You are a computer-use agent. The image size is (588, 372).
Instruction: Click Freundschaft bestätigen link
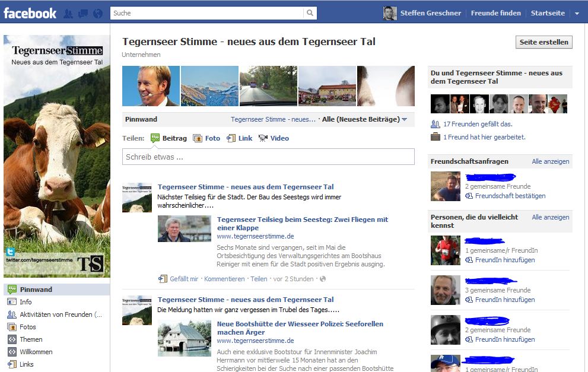[510, 196]
